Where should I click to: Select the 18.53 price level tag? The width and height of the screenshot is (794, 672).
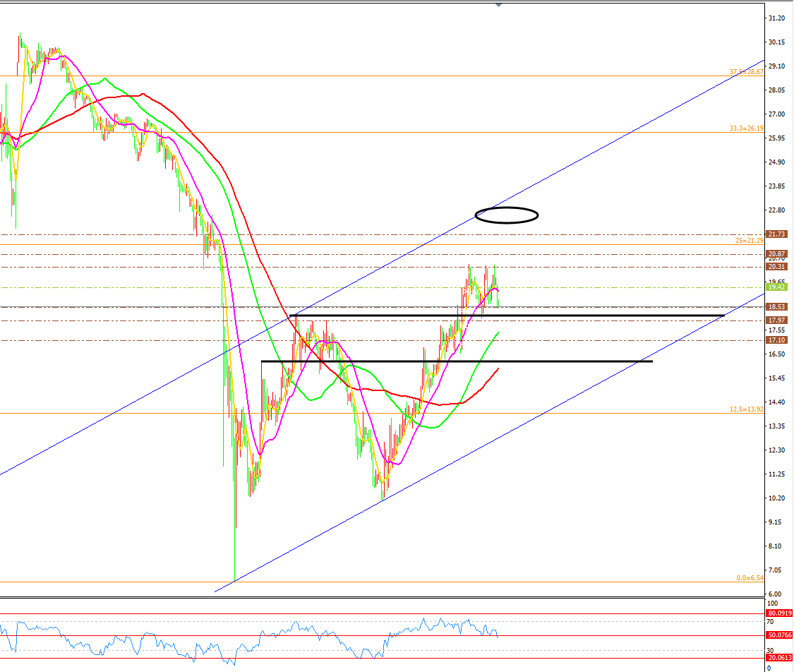(776, 307)
